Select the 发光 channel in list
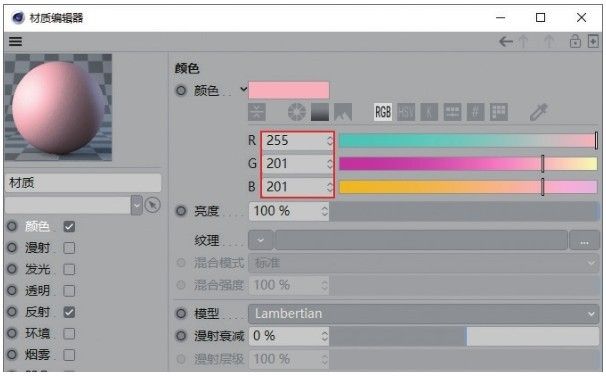The height and width of the screenshot is (376, 606). [x=37, y=269]
